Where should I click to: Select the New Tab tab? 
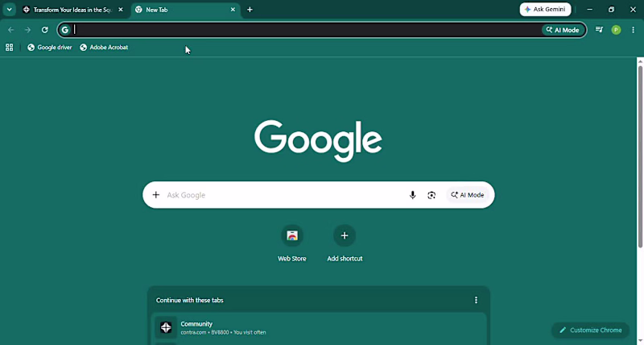click(x=185, y=10)
